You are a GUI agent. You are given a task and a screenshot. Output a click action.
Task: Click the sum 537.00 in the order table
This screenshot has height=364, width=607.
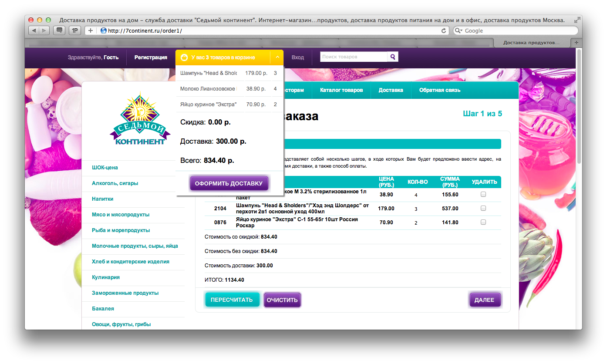[450, 209]
